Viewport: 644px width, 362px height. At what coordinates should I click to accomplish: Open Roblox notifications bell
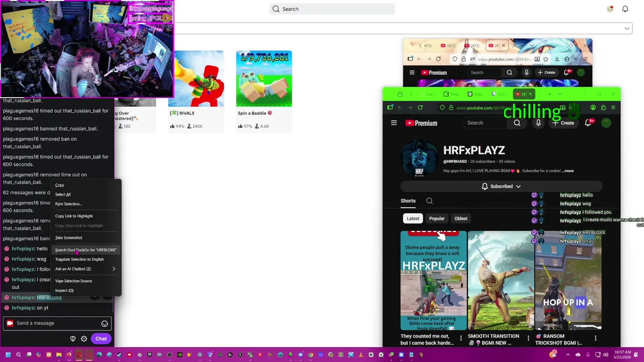[x=625, y=9]
